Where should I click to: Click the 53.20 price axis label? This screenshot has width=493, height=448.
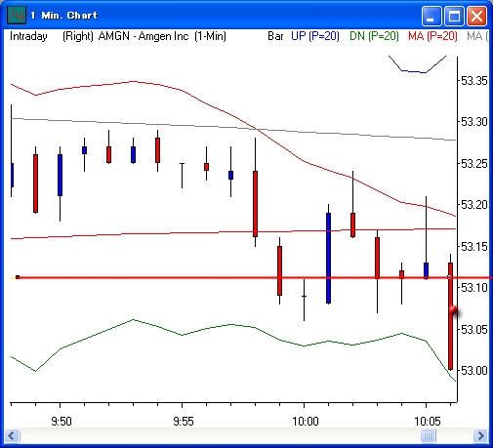[x=474, y=205]
